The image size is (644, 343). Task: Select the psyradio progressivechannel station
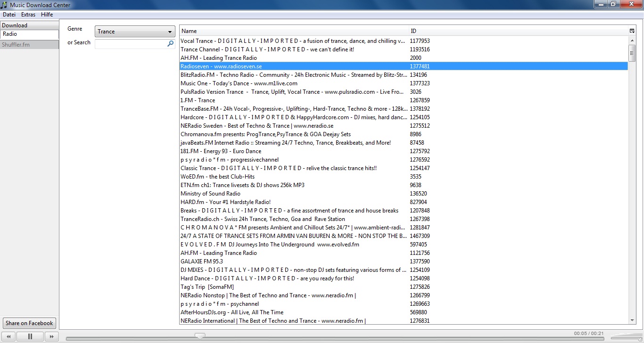[x=404, y=160]
